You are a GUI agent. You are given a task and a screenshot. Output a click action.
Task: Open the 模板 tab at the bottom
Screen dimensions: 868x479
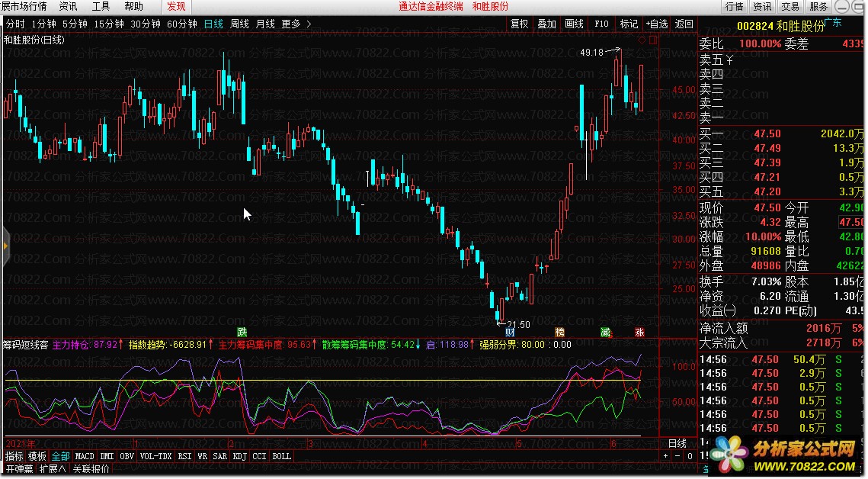(37, 456)
